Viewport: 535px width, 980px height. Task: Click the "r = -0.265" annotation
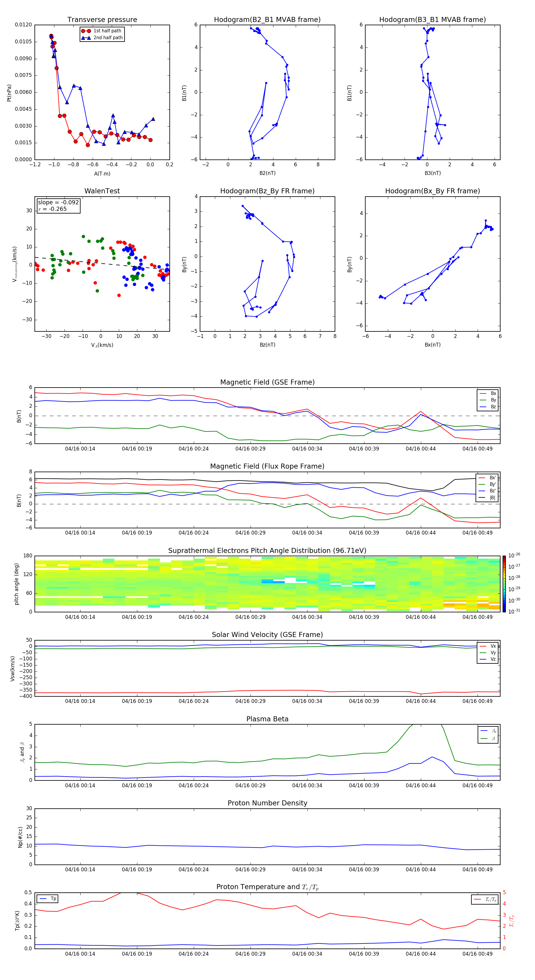[x=53, y=209]
